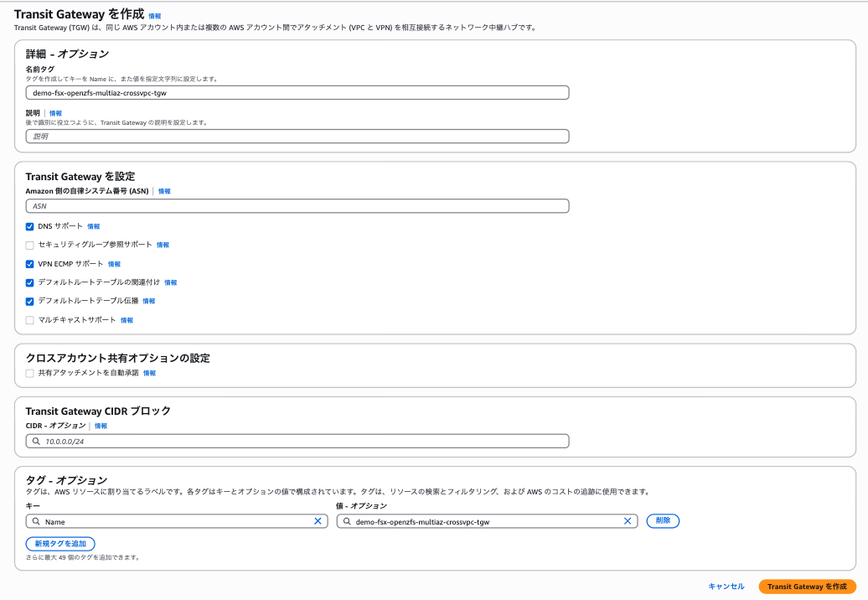868x600 pixels.
Task: Click the 名前タグ input field
Action: pyautogui.click(x=297, y=93)
